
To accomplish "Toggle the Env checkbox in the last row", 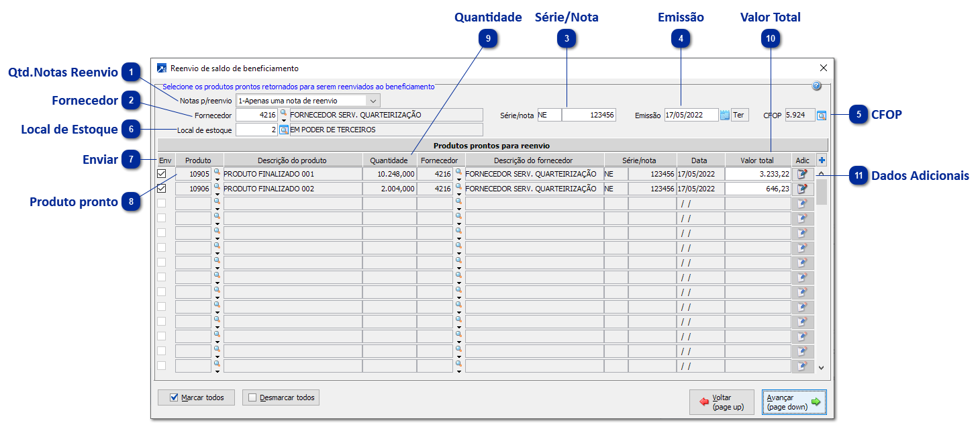I will tap(162, 366).
